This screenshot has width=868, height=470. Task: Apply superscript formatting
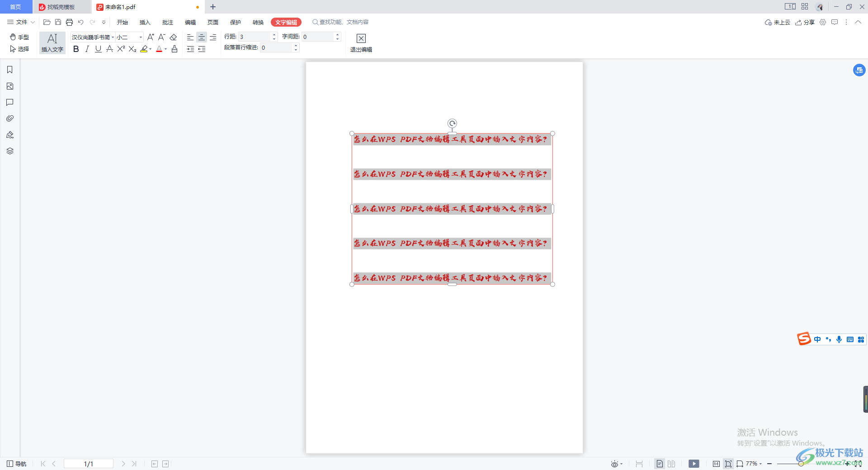121,49
